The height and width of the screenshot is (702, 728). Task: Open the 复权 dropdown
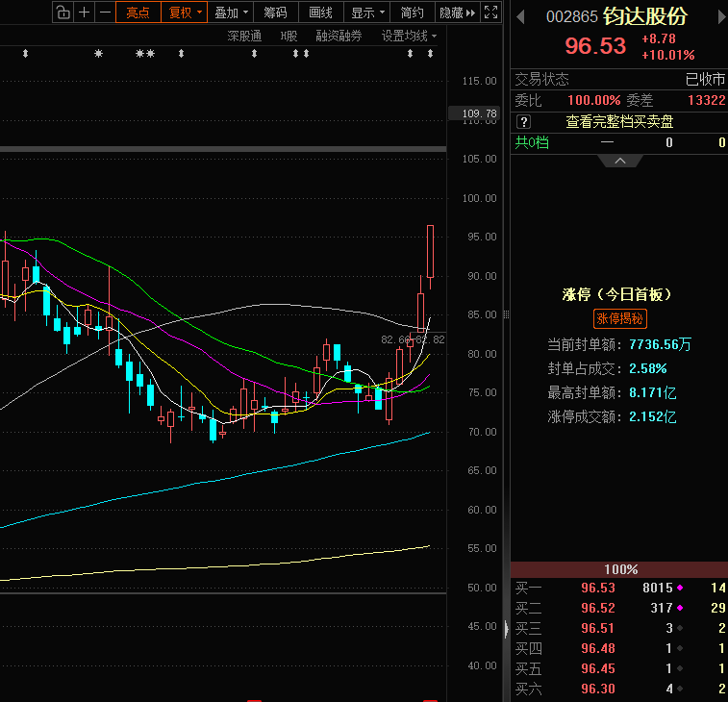185,13
